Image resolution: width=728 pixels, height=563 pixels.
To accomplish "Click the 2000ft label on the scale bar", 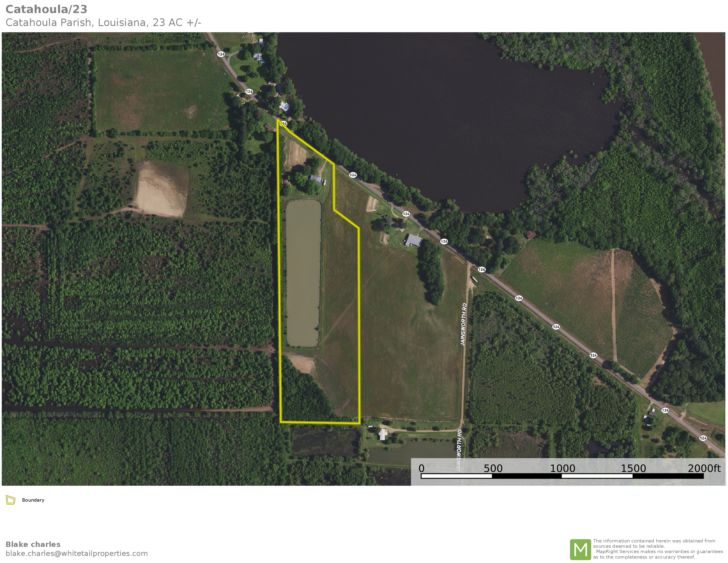I will click(704, 468).
